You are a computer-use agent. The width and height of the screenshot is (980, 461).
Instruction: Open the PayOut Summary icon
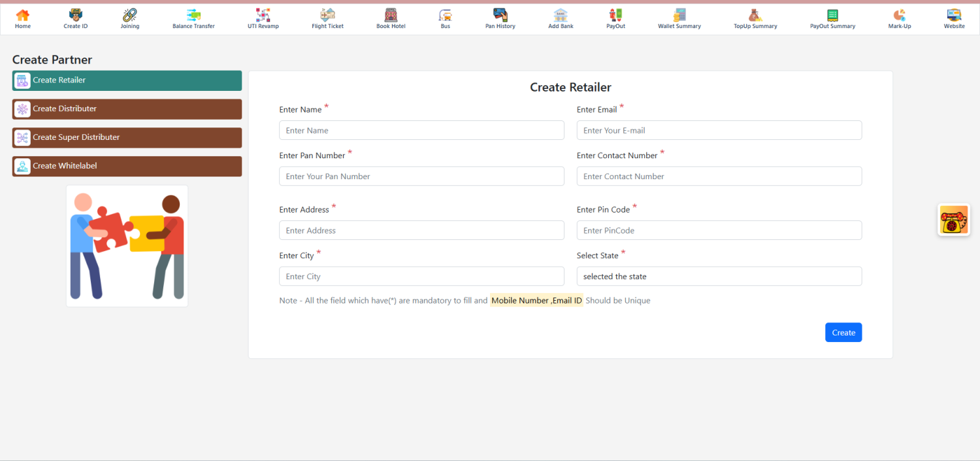coord(832,14)
